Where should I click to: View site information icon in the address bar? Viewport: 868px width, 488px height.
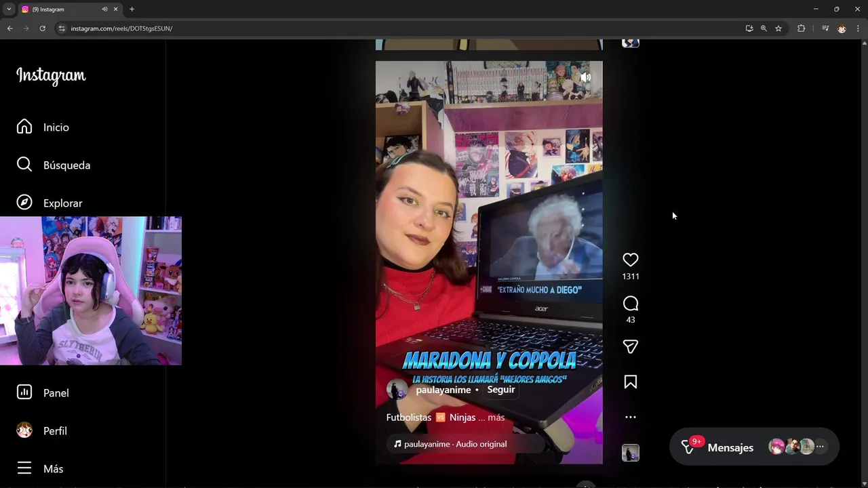pos(62,28)
